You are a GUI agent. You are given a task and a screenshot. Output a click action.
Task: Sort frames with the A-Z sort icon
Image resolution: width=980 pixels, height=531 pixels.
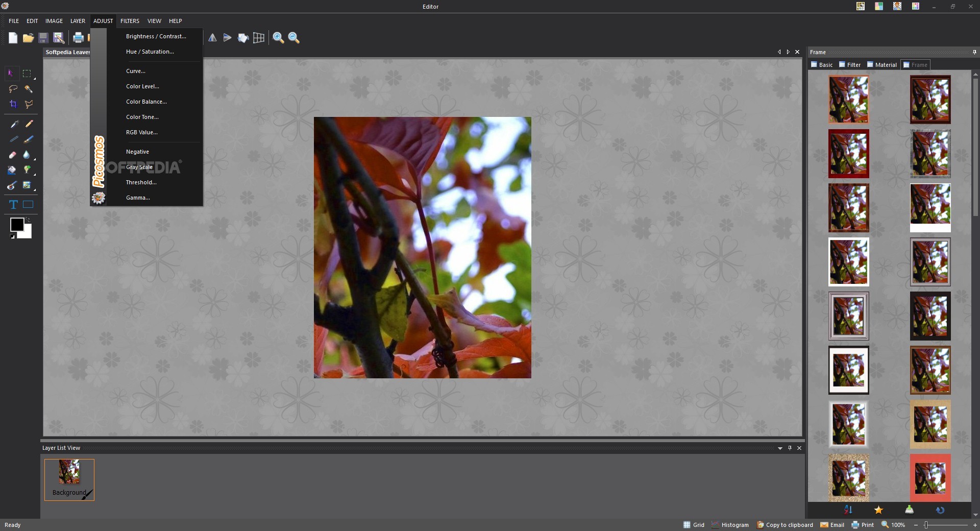[x=848, y=510]
